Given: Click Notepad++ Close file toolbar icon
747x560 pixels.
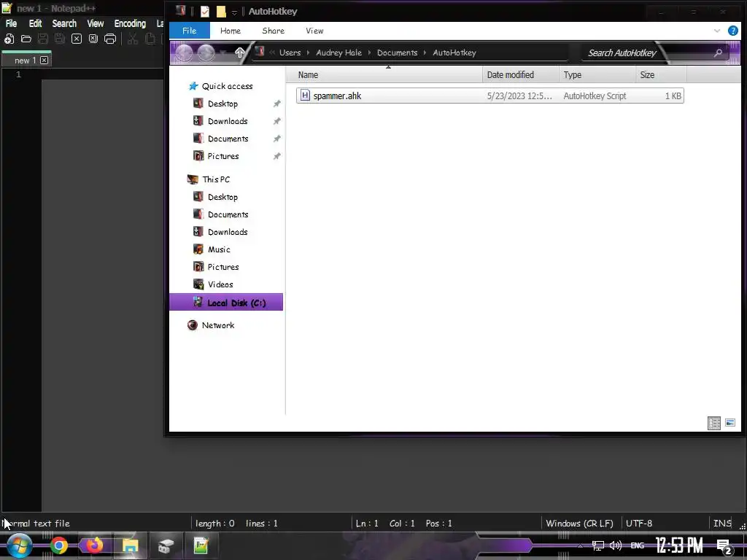Looking at the screenshot, I should [x=76, y=39].
